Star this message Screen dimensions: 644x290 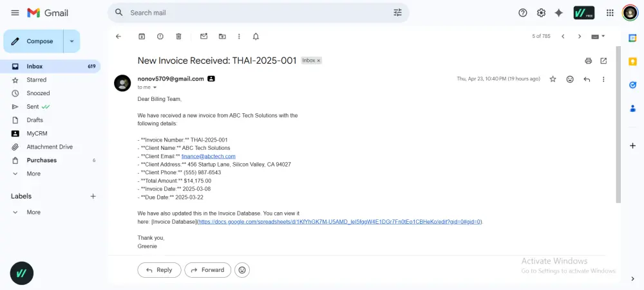tap(553, 79)
